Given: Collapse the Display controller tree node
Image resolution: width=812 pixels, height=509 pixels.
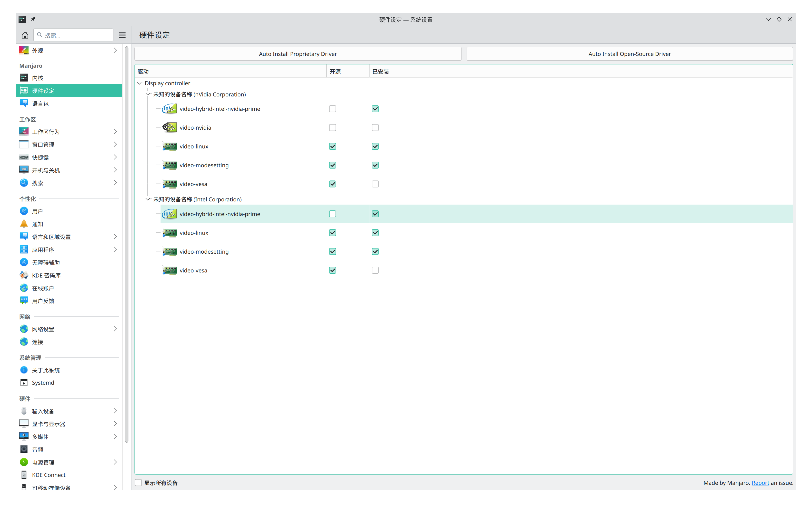Looking at the screenshot, I should pos(139,83).
